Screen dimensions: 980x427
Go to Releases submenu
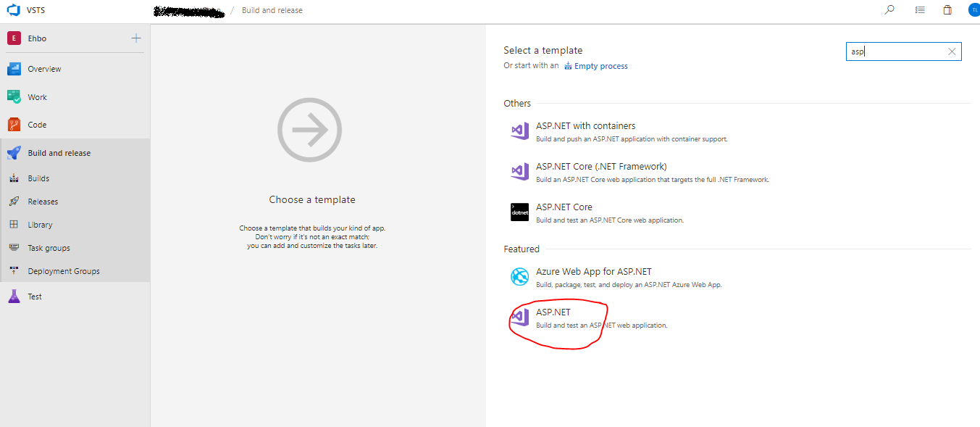point(43,202)
